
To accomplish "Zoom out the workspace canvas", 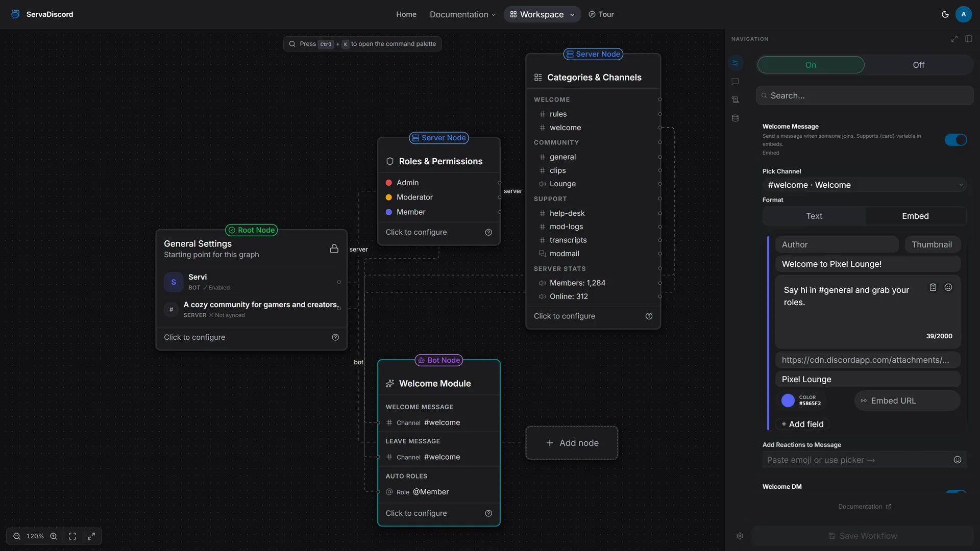I will (x=17, y=536).
